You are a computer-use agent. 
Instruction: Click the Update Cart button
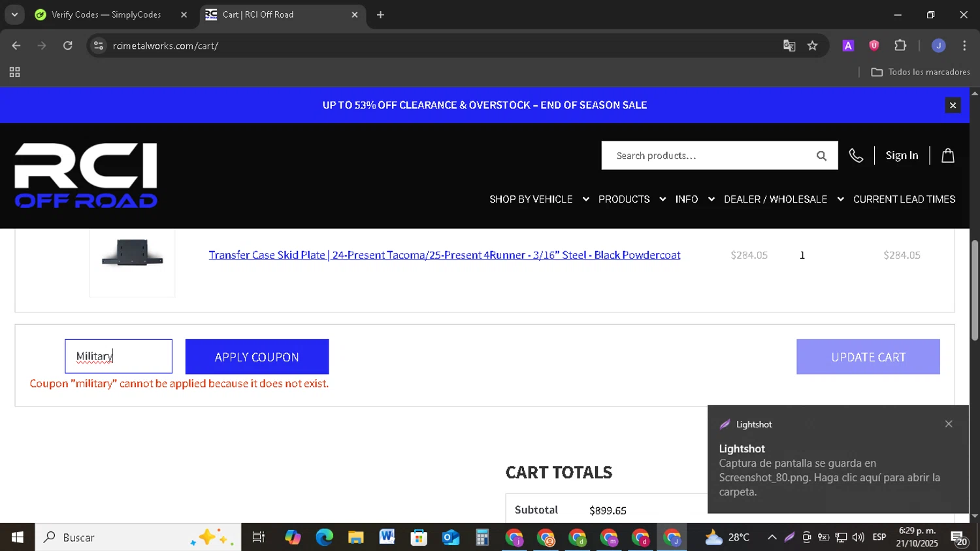[x=868, y=357]
